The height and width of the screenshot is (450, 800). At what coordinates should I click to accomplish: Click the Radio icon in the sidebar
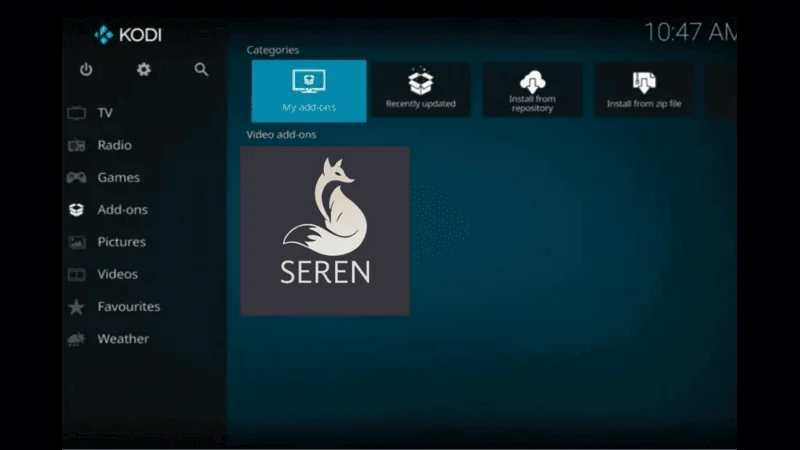point(77,145)
